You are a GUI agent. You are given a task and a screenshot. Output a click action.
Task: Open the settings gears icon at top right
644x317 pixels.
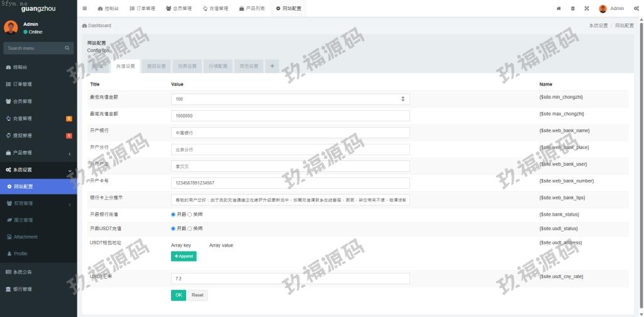[636, 8]
